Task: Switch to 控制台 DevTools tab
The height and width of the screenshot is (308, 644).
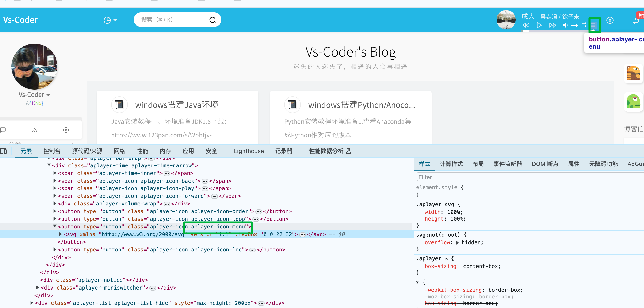Action: point(52,151)
